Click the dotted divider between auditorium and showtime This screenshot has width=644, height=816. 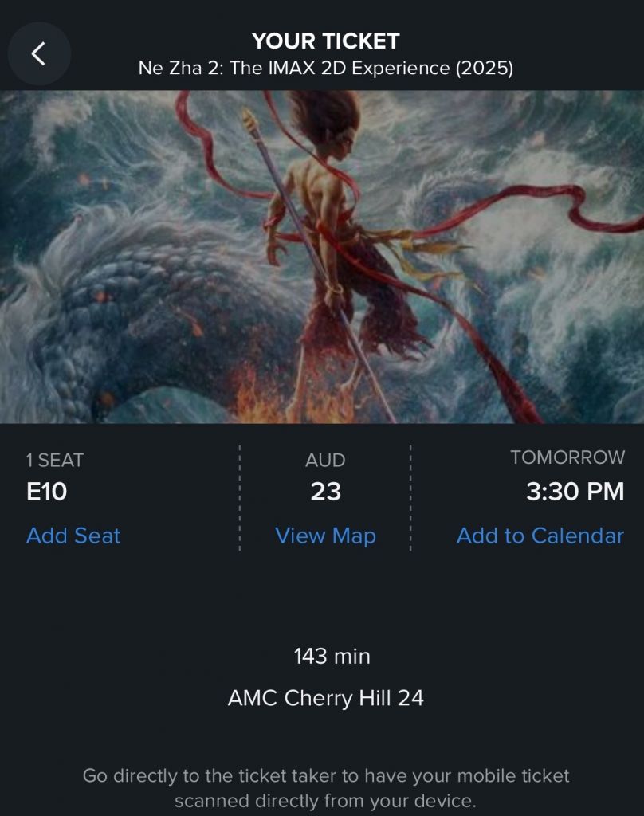pos(410,498)
